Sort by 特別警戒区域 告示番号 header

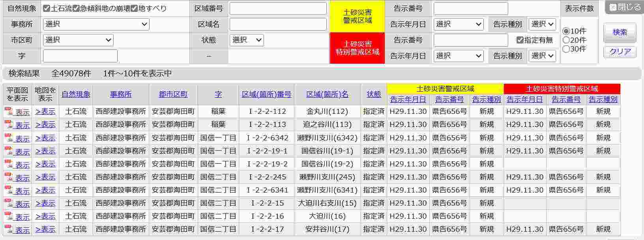pos(566,100)
